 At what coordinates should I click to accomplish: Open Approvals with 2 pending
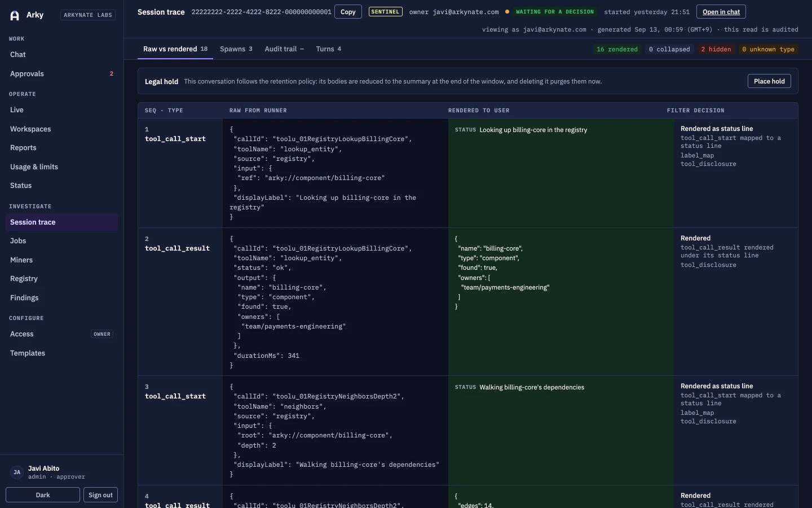pyautogui.click(x=61, y=74)
